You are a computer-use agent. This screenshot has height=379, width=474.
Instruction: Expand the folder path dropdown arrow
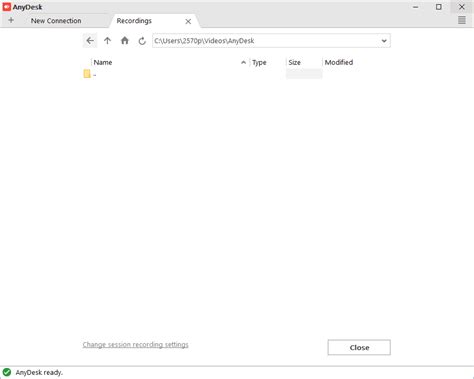[x=384, y=41]
